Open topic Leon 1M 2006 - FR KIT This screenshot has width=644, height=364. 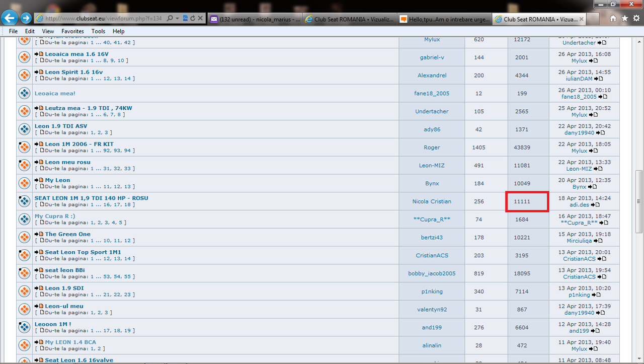pos(79,144)
